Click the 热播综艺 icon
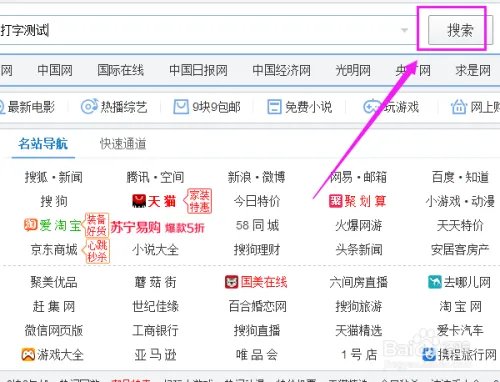Viewport: 500px width, 382px height. [89, 107]
